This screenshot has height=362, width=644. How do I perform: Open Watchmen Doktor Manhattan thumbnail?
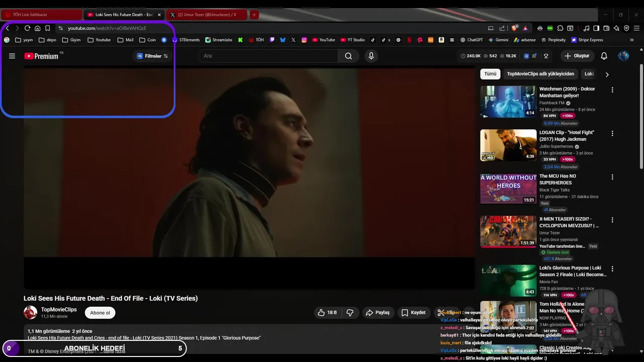[x=508, y=102]
